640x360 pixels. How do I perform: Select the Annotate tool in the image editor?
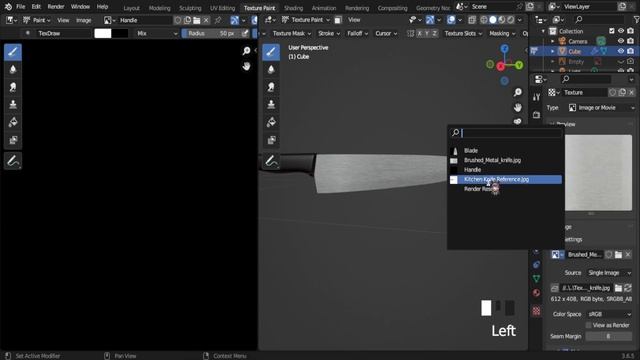coord(13,161)
